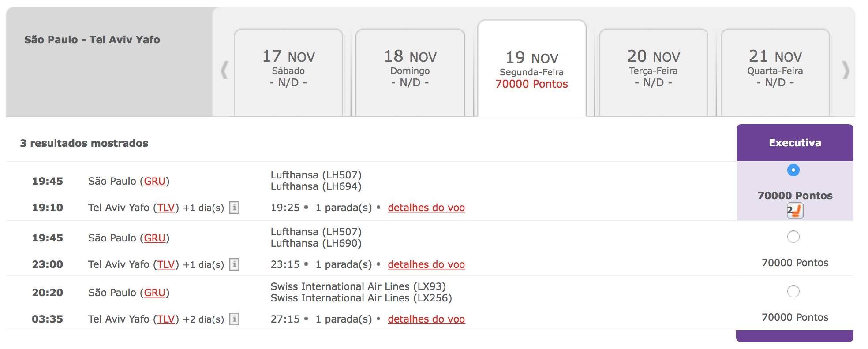Select the LH507/LH694 flight radio button
868x349 pixels.
[793, 170]
